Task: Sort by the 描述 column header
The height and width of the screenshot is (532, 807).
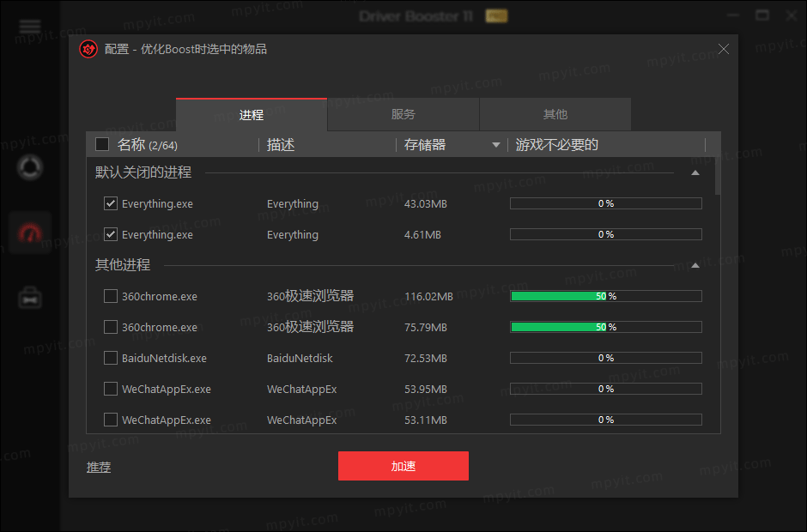Action: [281, 145]
